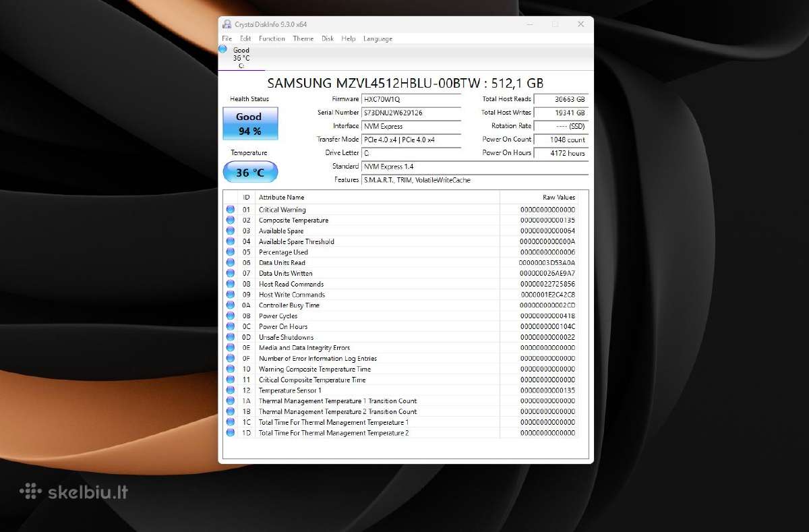
Task: Click the status orb for Media and Data Integrity Errors
Action: pyautogui.click(x=231, y=348)
